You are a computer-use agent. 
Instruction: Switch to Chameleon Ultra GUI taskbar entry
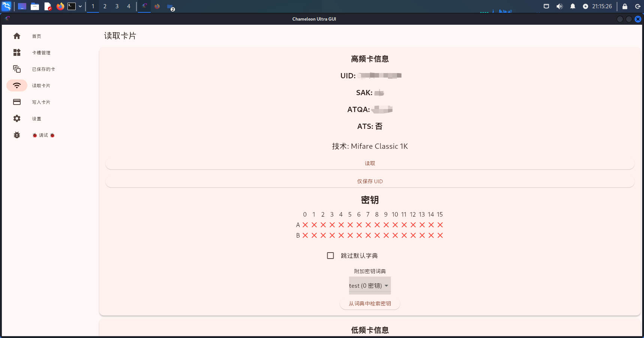coord(144,6)
